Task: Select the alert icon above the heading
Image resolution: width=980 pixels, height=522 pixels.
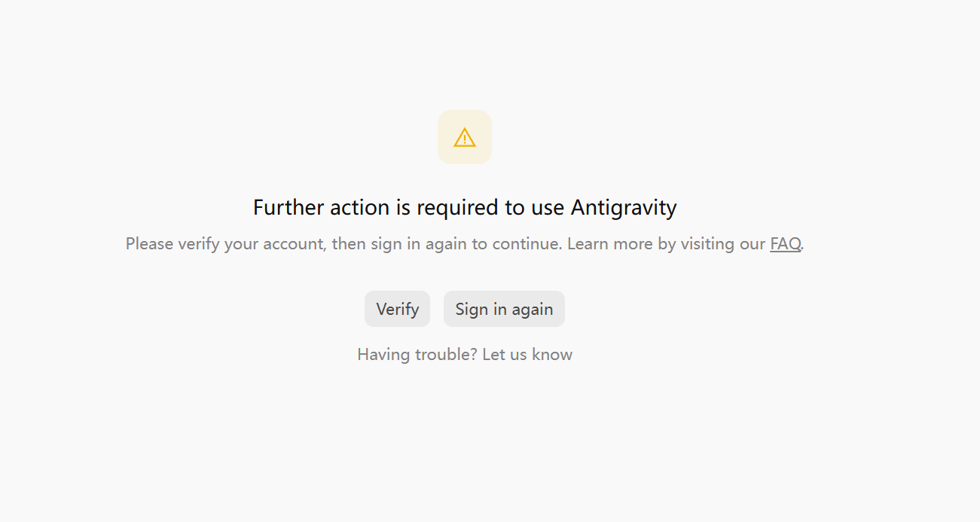Action: pos(465,137)
